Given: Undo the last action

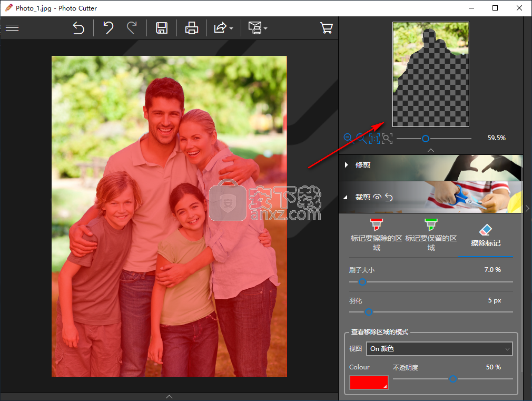Looking at the screenshot, I should pyautogui.click(x=108, y=28).
